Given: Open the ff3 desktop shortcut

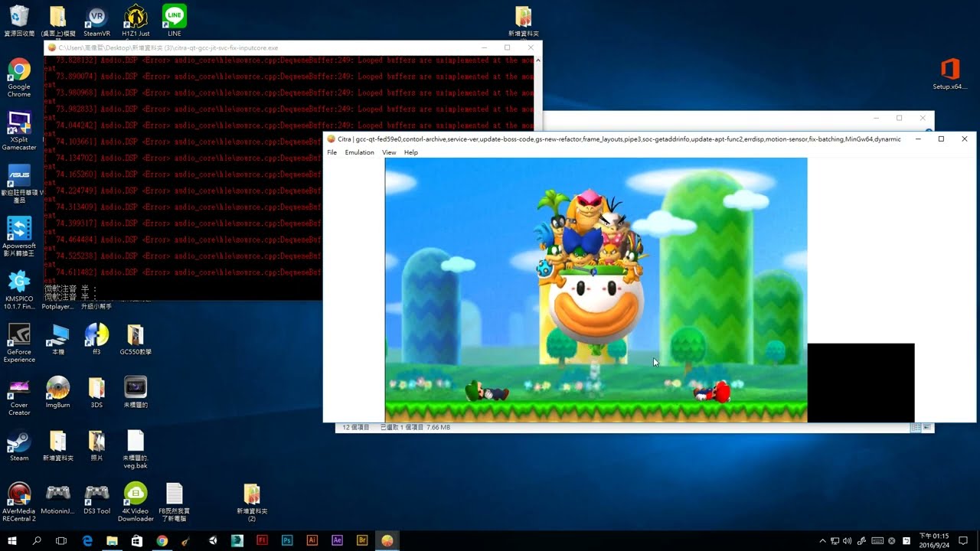Looking at the screenshot, I should pos(96,339).
